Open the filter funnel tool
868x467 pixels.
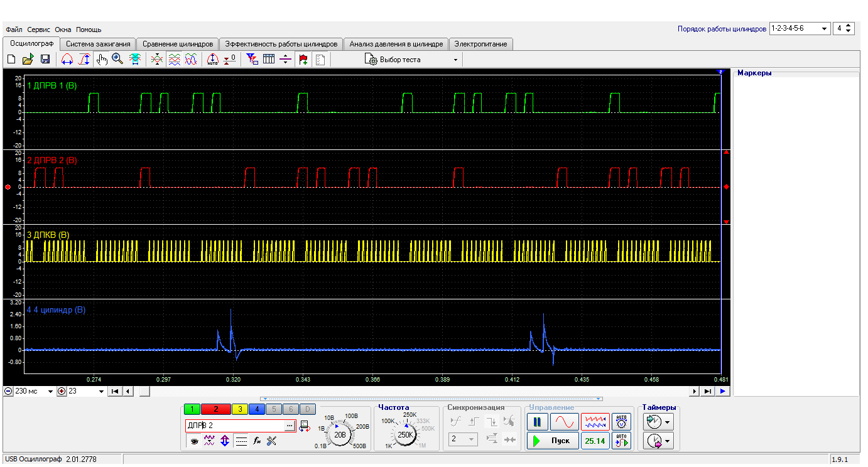pyautogui.click(x=252, y=59)
